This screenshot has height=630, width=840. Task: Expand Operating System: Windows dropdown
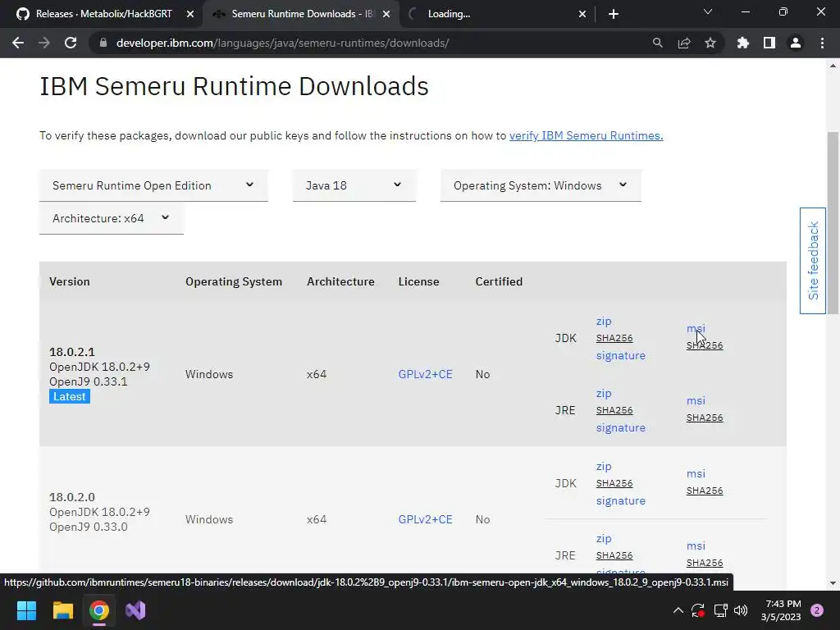541,185
